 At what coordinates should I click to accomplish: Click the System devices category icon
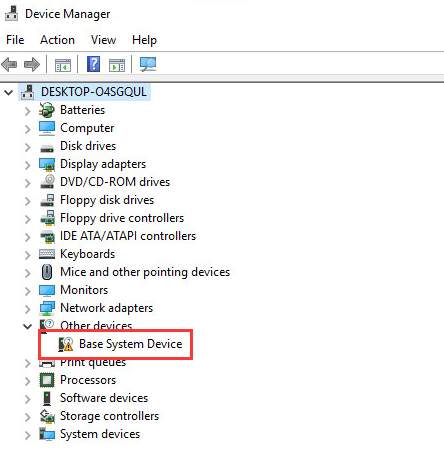point(47,434)
